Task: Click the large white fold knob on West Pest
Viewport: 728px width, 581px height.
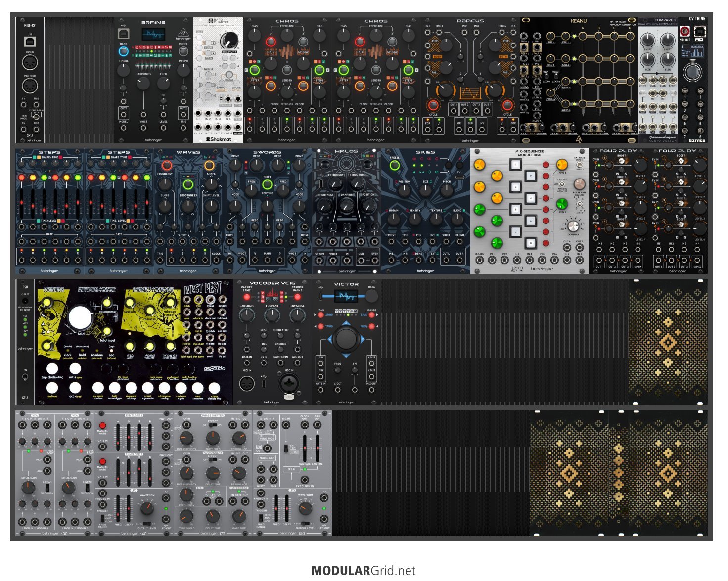Action: [x=80, y=318]
